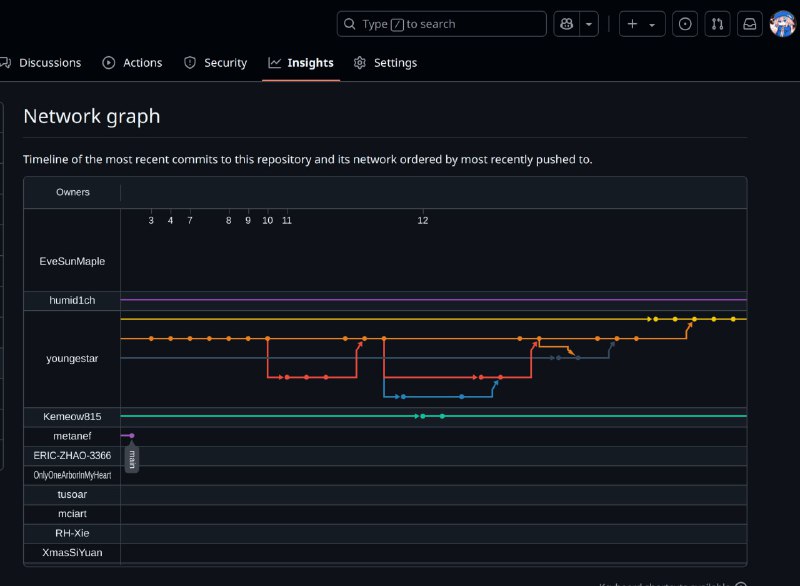Click owner humid1ch in the graph
This screenshot has width=800, height=586.
click(x=72, y=300)
